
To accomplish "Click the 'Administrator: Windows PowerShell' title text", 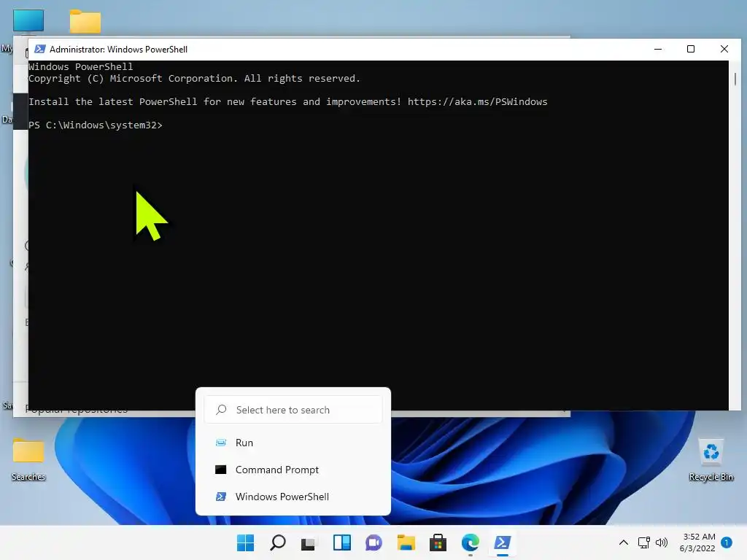I will coord(119,50).
